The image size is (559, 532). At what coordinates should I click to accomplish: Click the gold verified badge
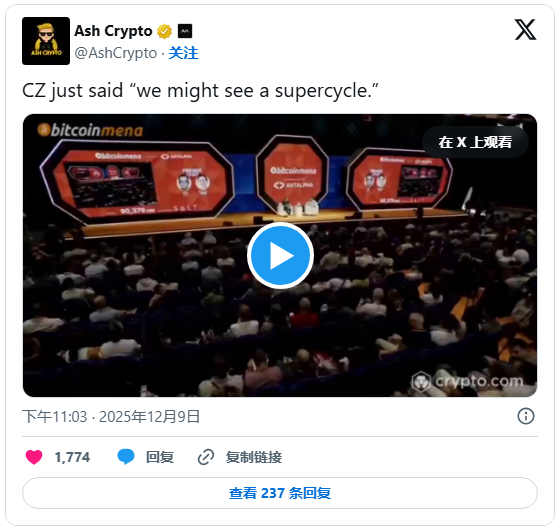tap(164, 31)
